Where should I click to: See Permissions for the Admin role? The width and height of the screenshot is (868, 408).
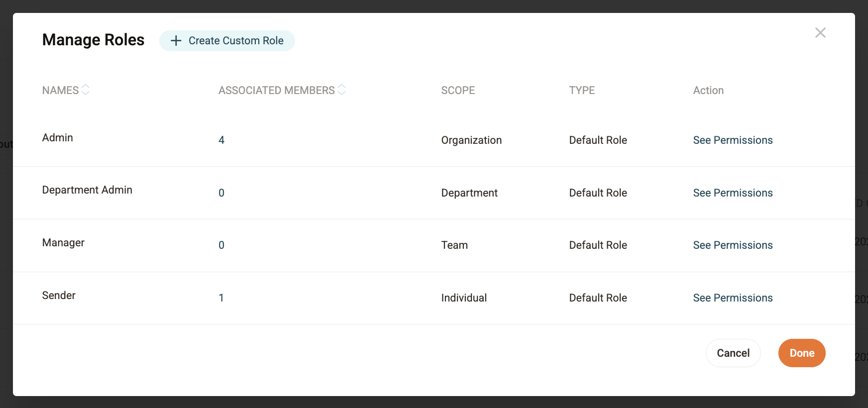(733, 140)
